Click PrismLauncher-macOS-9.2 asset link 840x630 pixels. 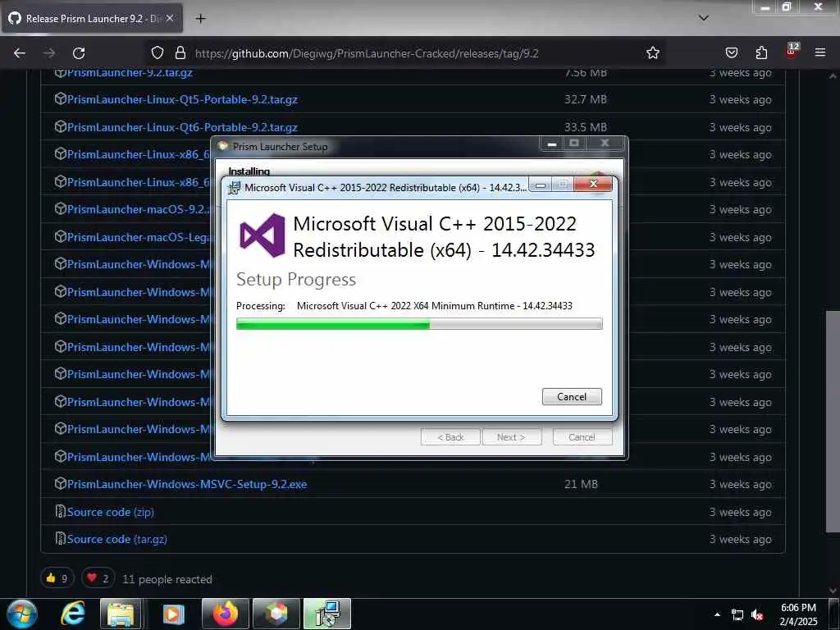(x=138, y=209)
